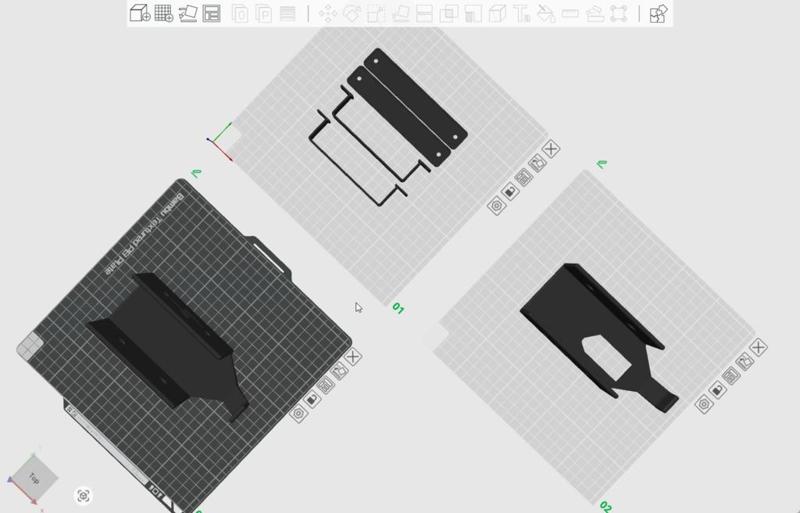
Task: Select the Scale tool in toolbar
Action: 376,13
